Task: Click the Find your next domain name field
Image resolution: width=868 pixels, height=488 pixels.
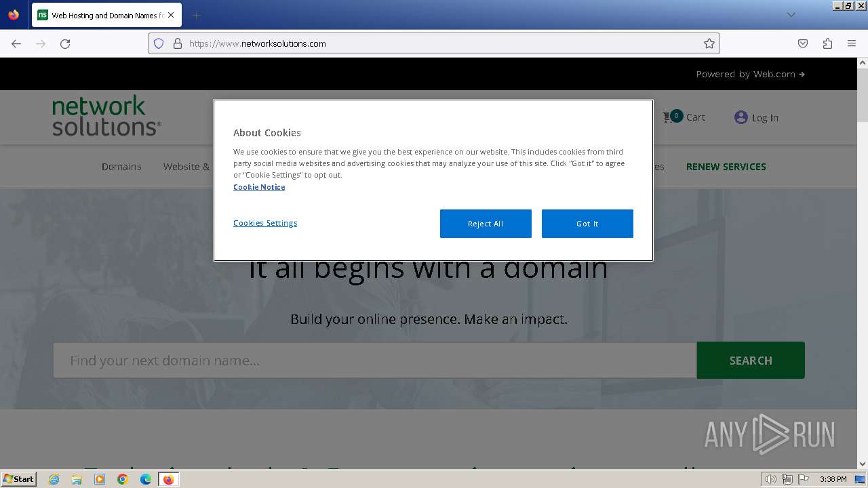Action: (x=375, y=360)
